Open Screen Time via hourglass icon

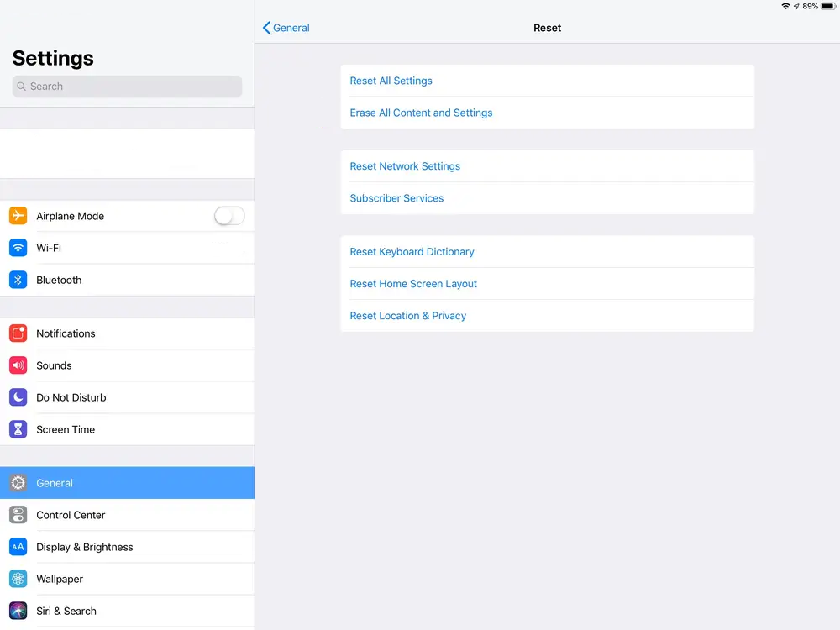pyautogui.click(x=18, y=429)
